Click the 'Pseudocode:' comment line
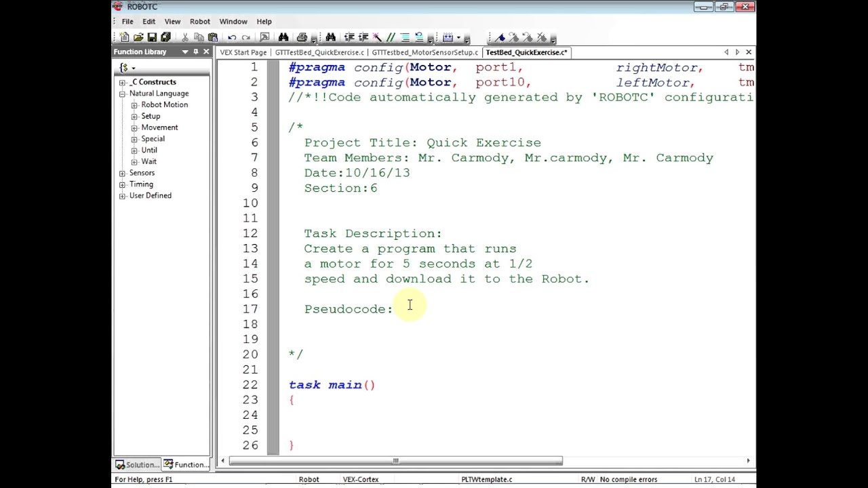Screen dimensions: 868x488 pos(349,309)
